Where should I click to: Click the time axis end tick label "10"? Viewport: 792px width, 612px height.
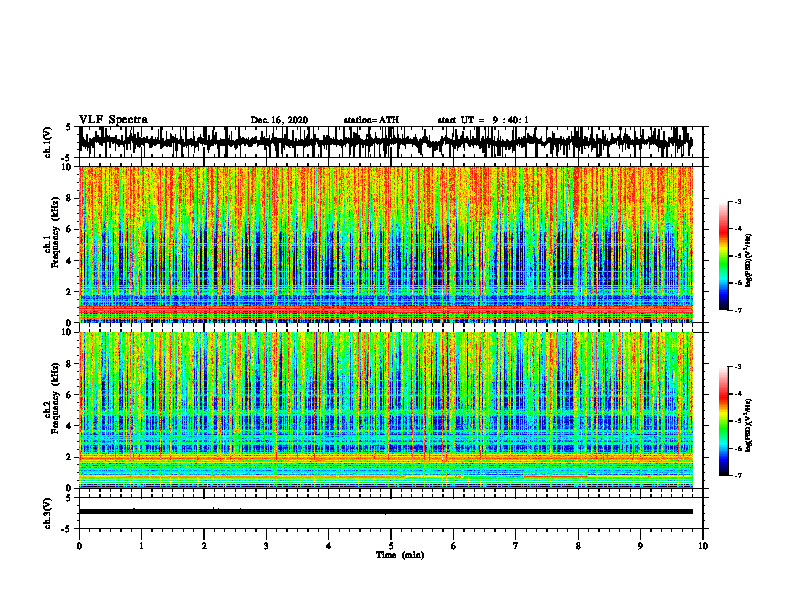click(703, 546)
